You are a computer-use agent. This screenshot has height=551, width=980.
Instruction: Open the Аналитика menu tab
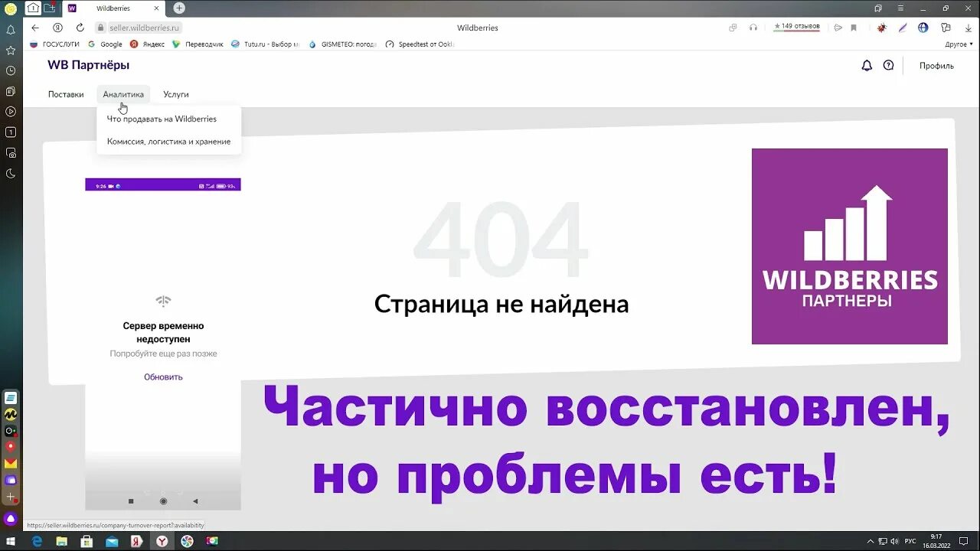tap(123, 95)
